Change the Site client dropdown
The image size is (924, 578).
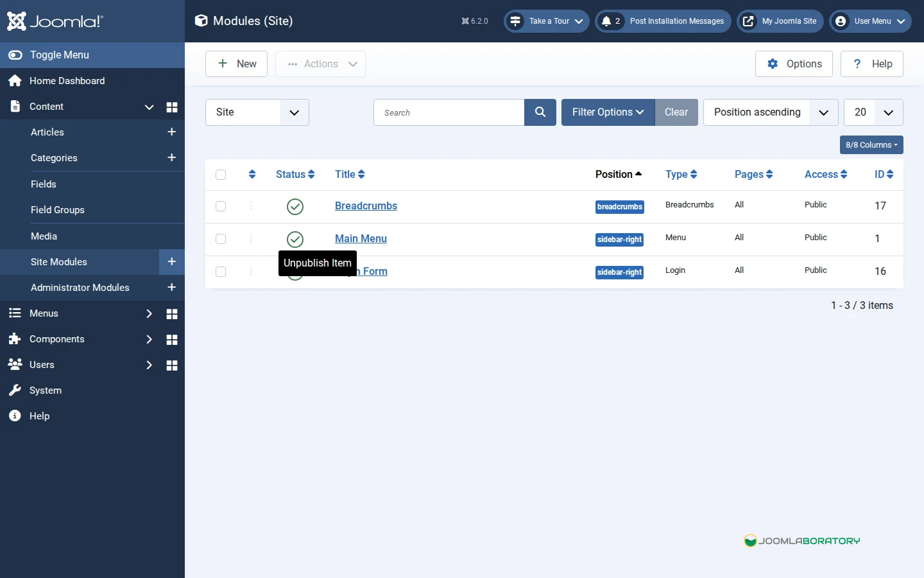[257, 112]
